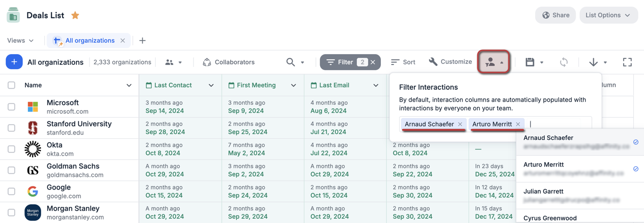Select the Google row checkbox
The height and width of the screenshot is (223, 644).
pyautogui.click(x=11, y=191)
